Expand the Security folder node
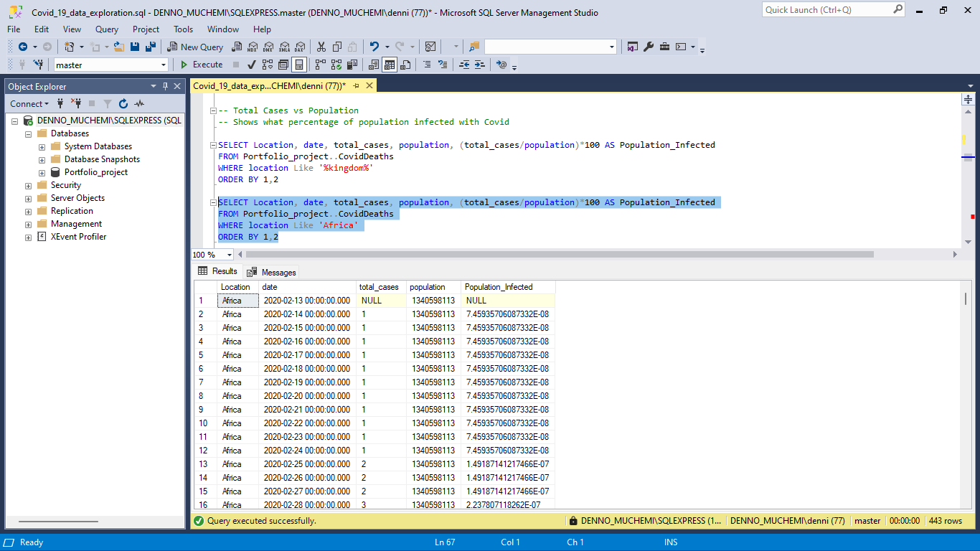Image resolution: width=980 pixels, height=551 pixels. click(28, 185)
